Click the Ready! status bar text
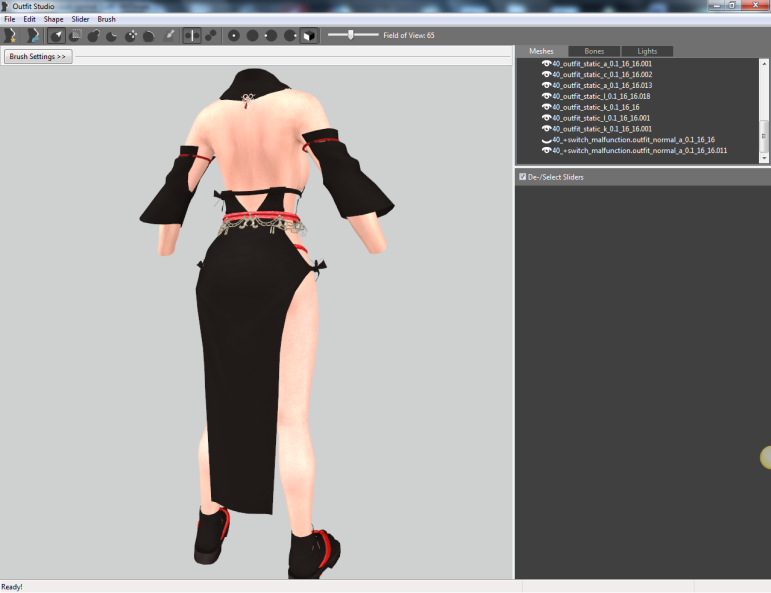The height and width of the screenshot is (593, 771). point(12,587)
